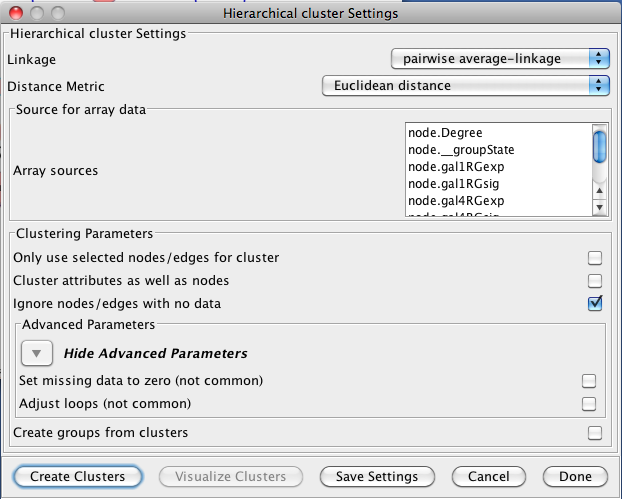
Task: Check 'Cluster attributes as well as nodes'
Action: [x=595, y=281]
